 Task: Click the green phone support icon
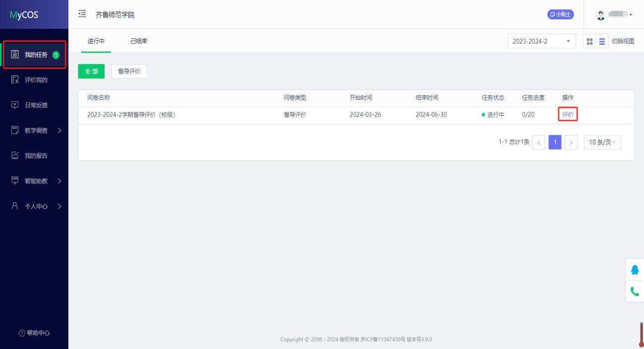tap(635, 291)
